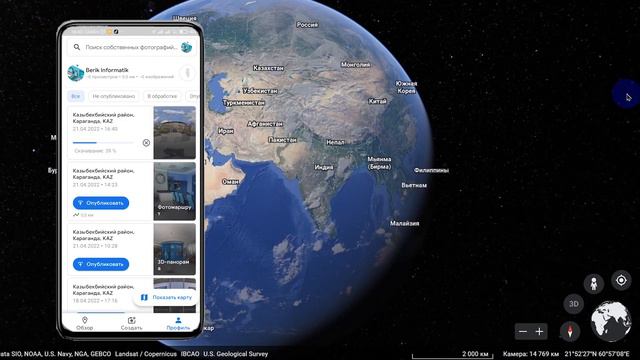Open the 3D-панорама thumbnail
The height and width of the screenshot is (360, 640).
[x=174, y=249]
